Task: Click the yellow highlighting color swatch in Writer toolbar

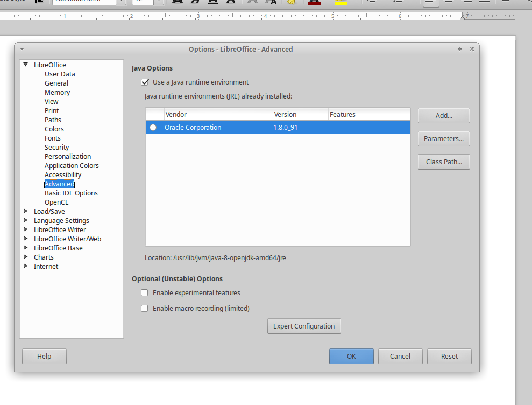Action: pos(341,2)
